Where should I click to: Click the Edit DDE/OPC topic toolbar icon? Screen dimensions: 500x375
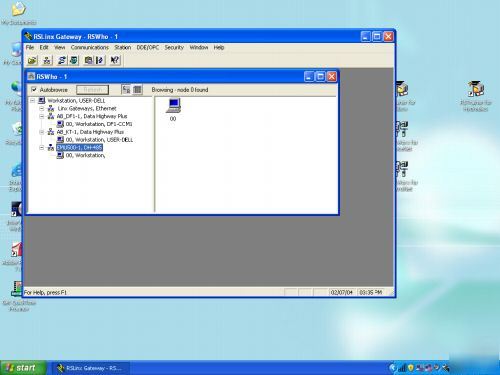pos(100,60)
